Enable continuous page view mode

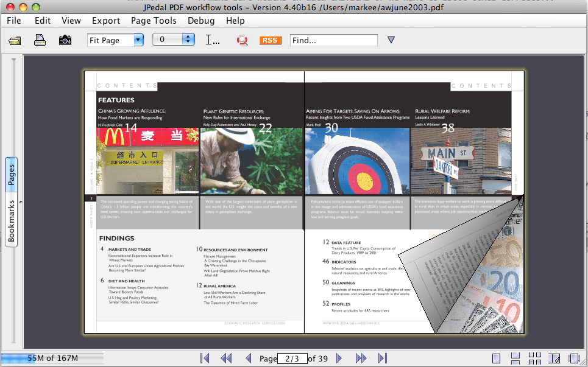515,358
